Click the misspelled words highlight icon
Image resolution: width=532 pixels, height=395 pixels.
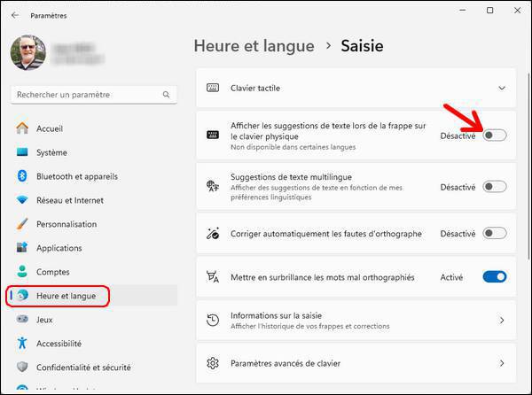pos(213,277)
